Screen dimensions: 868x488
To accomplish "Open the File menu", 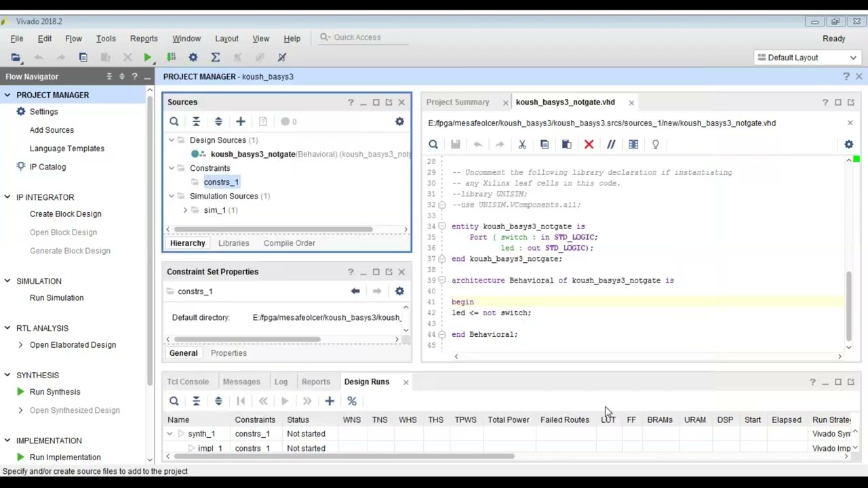I will pyautogui.click(x=17, y=39).
